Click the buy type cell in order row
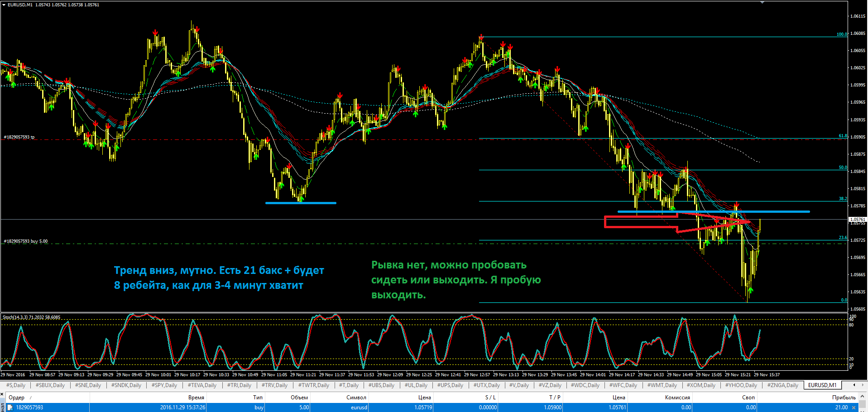 coord(259,407)
